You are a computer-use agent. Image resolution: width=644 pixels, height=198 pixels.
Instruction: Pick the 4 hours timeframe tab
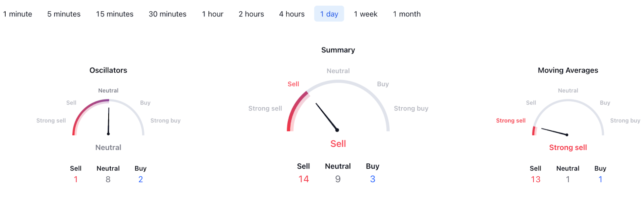coord(292,14)
